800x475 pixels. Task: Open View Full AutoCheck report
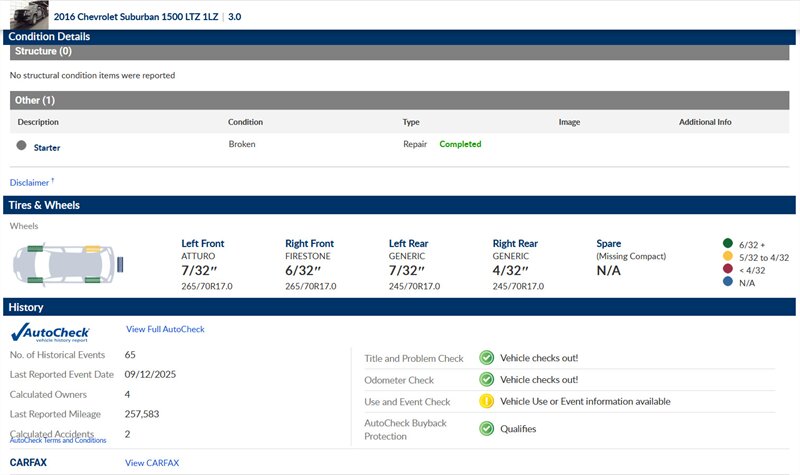click(165, 329)
